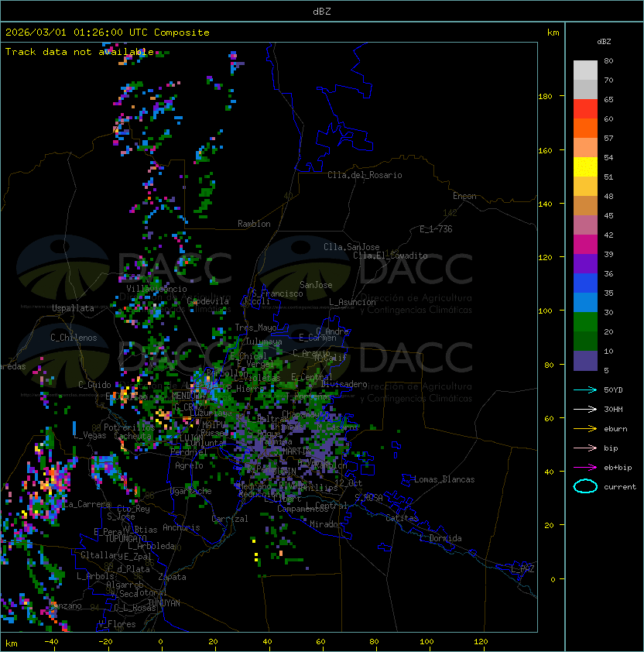Click the 120 km horizontal axis tick label
The height and width of the screenshot is (652, 644).
(x=481, y=642)
